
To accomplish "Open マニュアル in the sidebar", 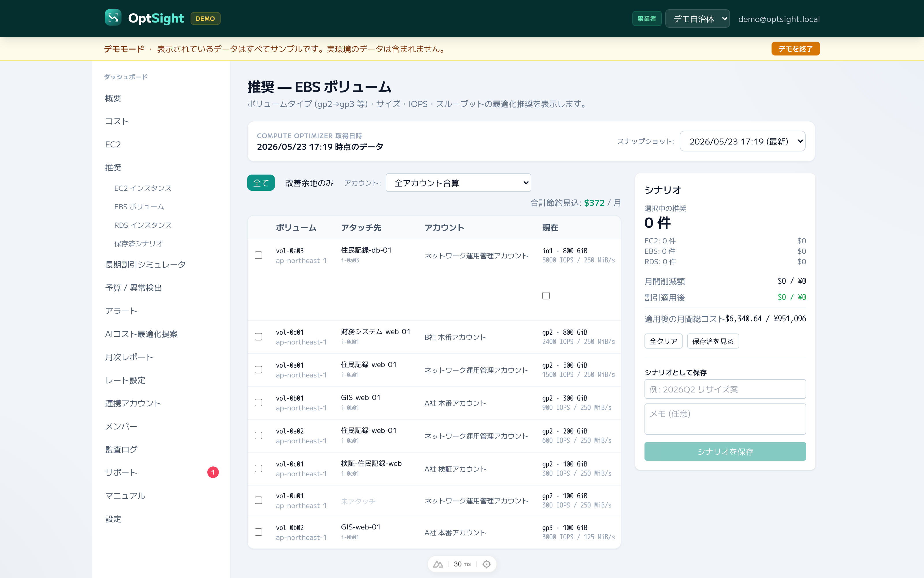I will 125,496.
